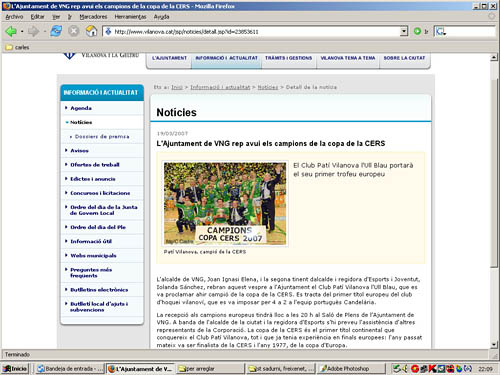Screen dimensions: 500x375
Task: Click the Google search engine icon
Action: pyautogui.click(x=440, y=32)
